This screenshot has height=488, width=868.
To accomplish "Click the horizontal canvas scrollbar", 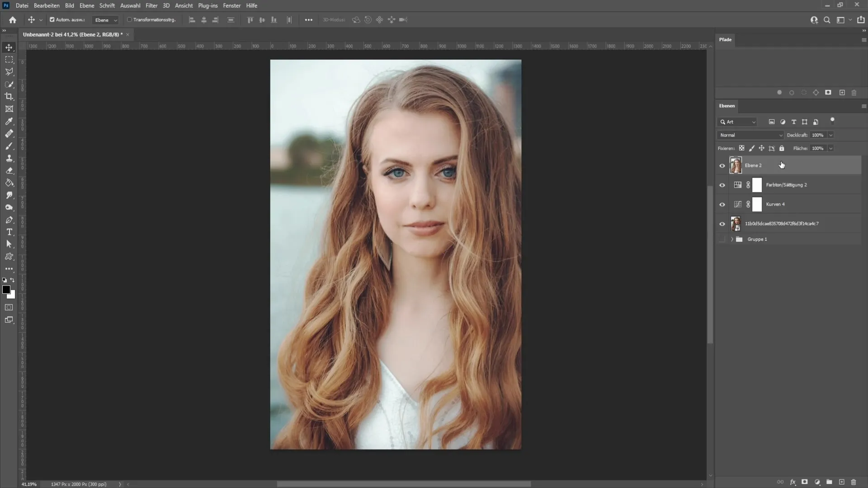I will [404, 484].
